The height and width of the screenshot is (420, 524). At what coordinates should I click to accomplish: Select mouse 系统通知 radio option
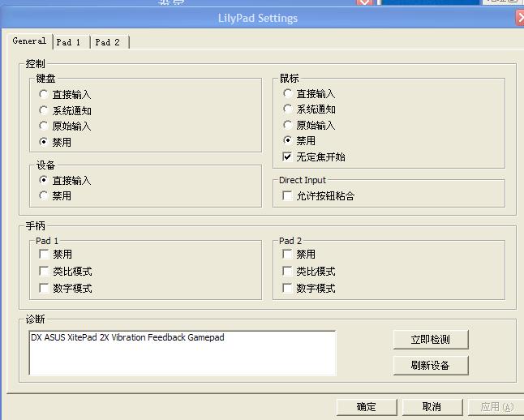pos(288,109)
